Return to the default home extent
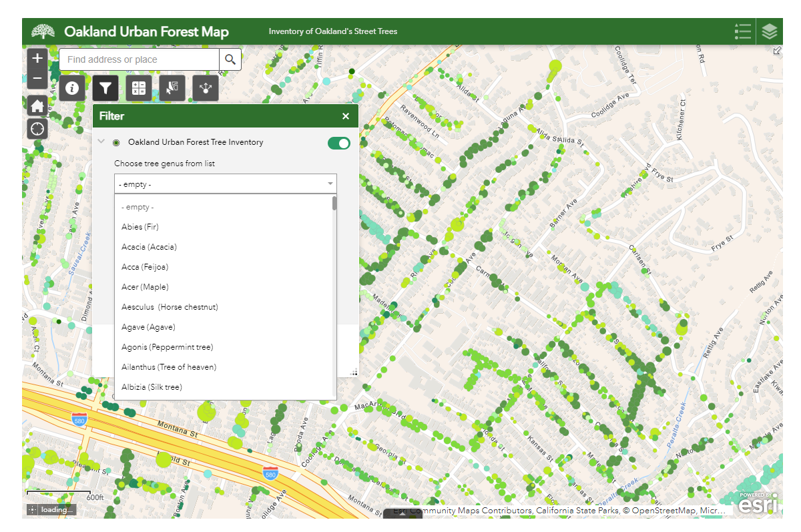The width and height of the screenshot is (801, 532). (x=37, y=105)
